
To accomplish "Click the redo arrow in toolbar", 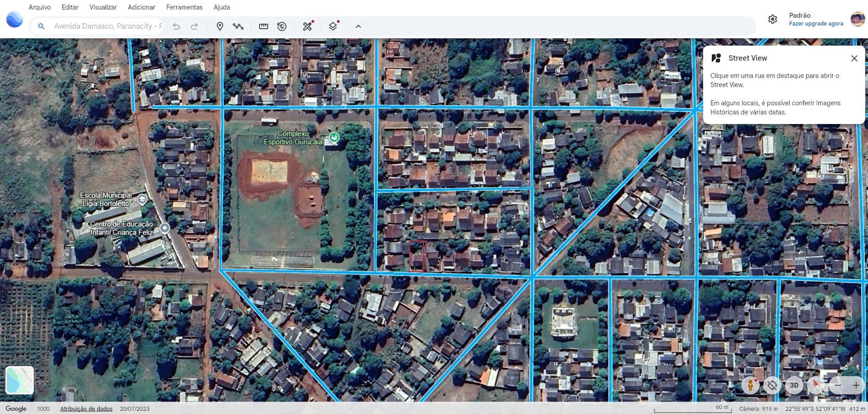I will coord(194,26).
